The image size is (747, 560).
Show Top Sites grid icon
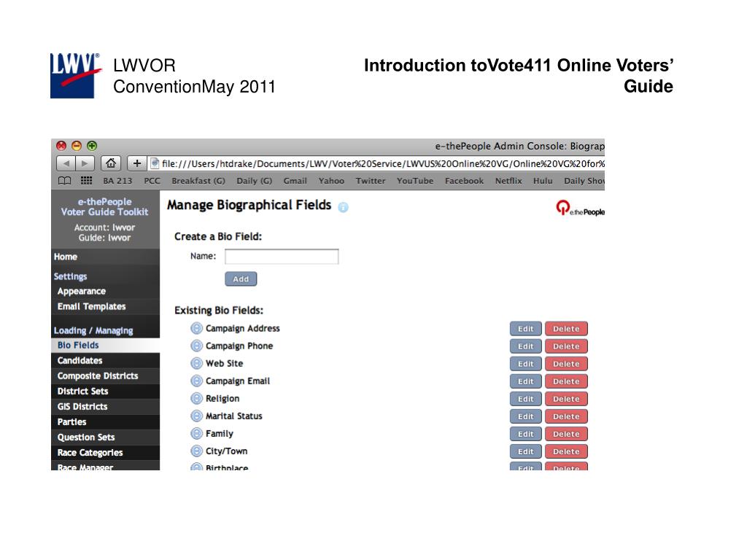(86, 181)
